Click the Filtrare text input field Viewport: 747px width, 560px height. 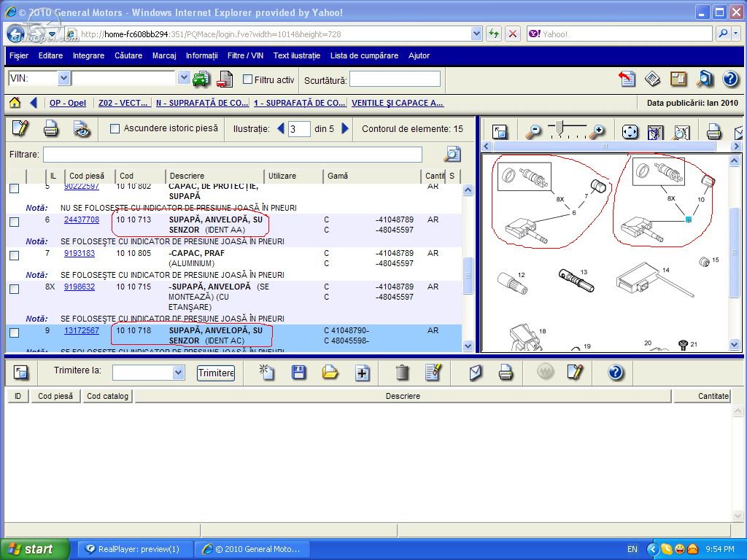point(233,155)
